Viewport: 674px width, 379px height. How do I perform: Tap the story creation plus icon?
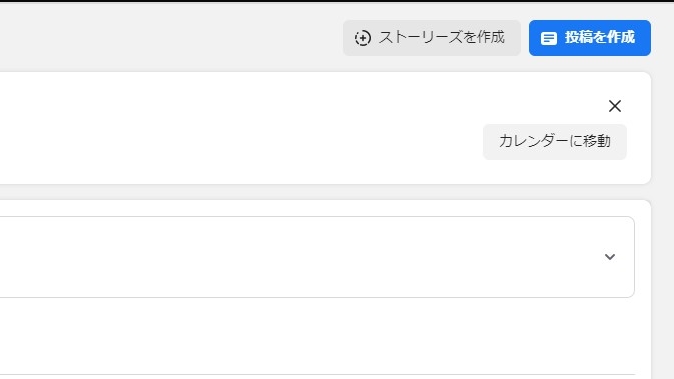point(363,38)
